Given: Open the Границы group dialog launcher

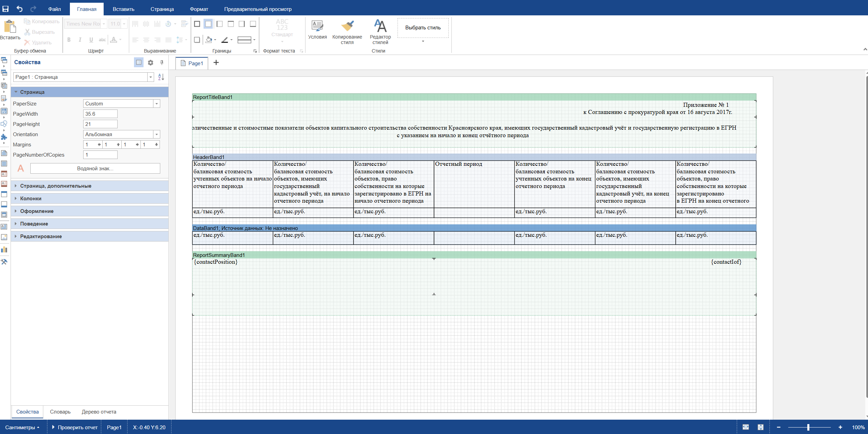Looking at the screenshot, I should (255, 51).
